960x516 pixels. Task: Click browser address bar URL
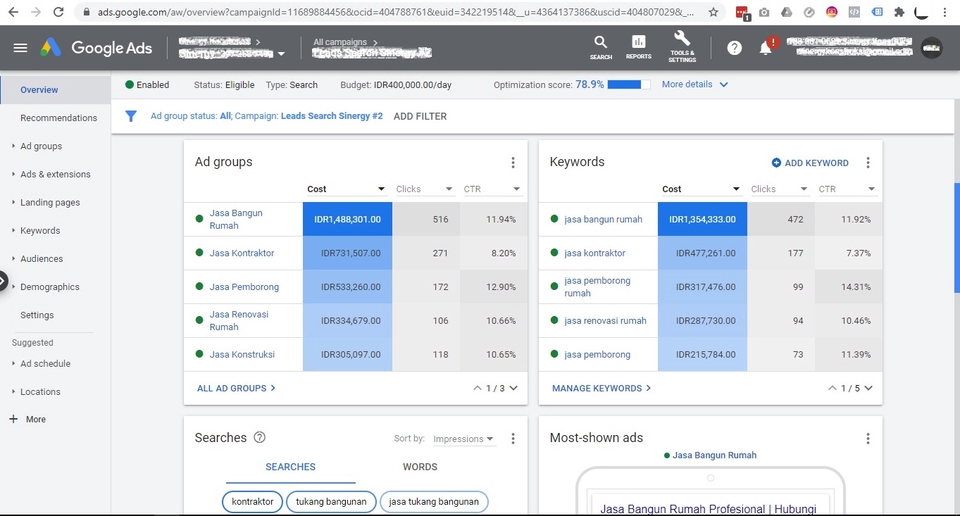click(x=396, y=12)
